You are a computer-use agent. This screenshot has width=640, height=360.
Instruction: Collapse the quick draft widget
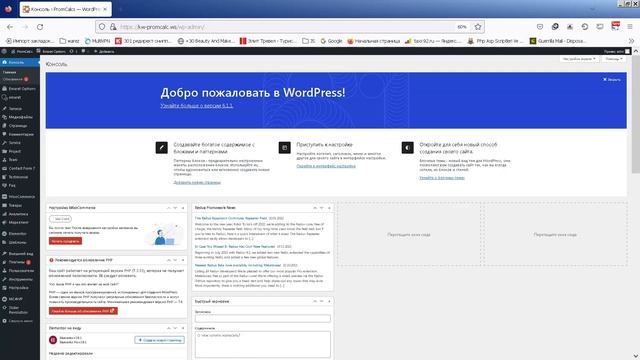(329, 301)
